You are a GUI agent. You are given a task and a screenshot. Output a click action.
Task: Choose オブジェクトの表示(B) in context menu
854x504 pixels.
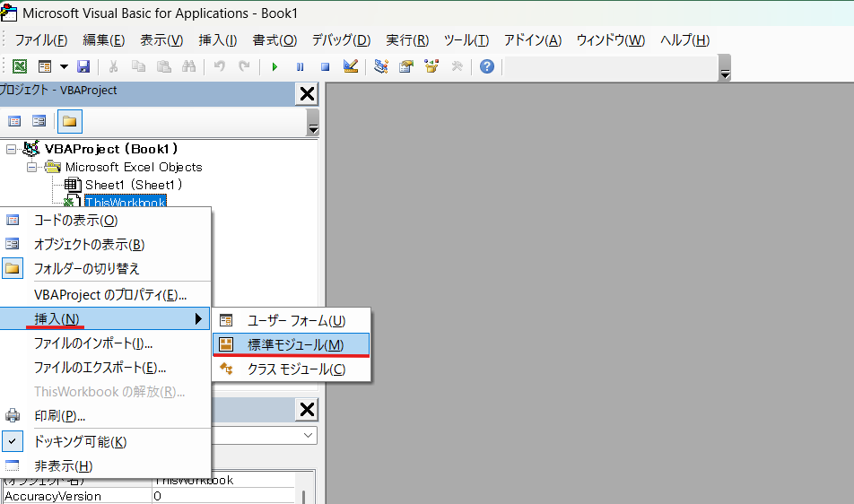(x=105, y=245)
